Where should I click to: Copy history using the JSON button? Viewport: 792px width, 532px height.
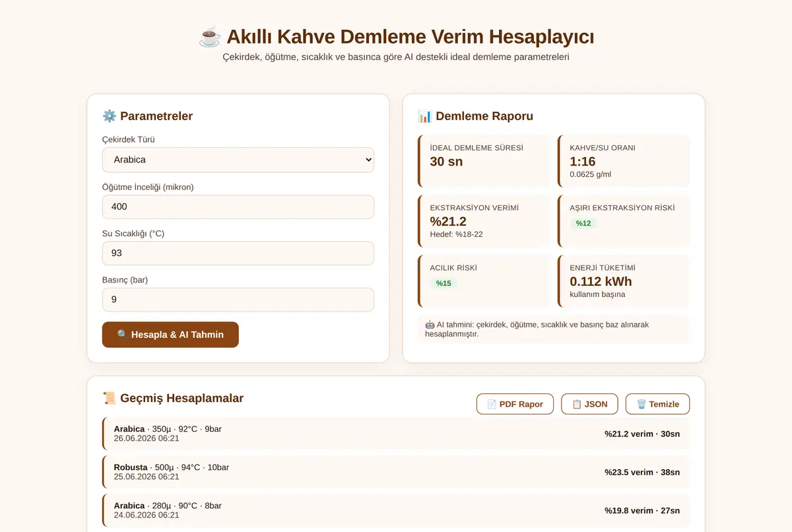coord(589,404)
